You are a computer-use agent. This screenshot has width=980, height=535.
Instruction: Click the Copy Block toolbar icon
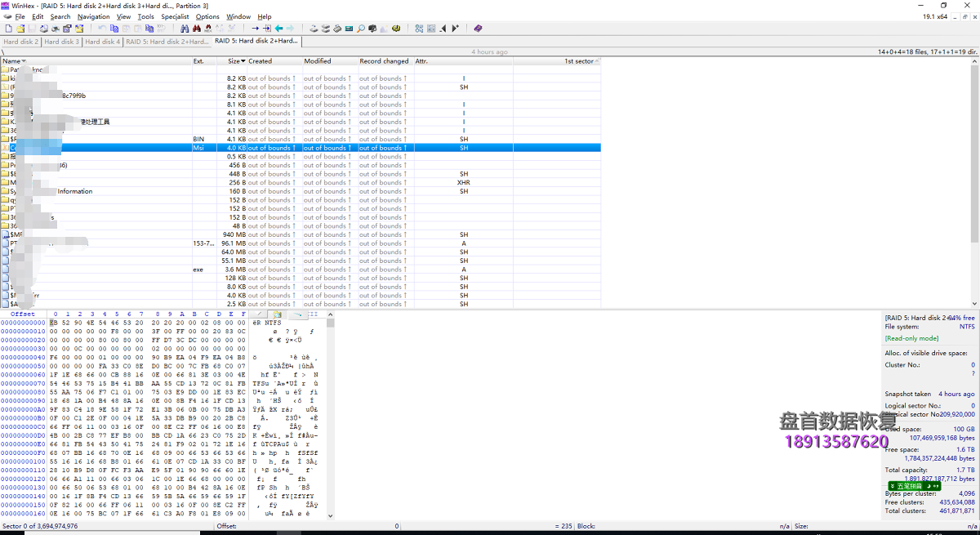[x=114, y=29]
